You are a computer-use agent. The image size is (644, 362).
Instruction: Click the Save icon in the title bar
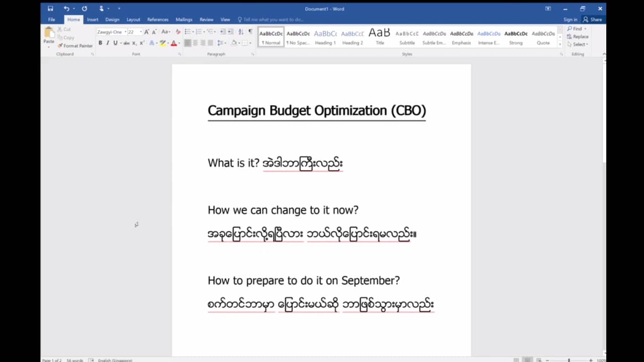click(x=50, y=8)
